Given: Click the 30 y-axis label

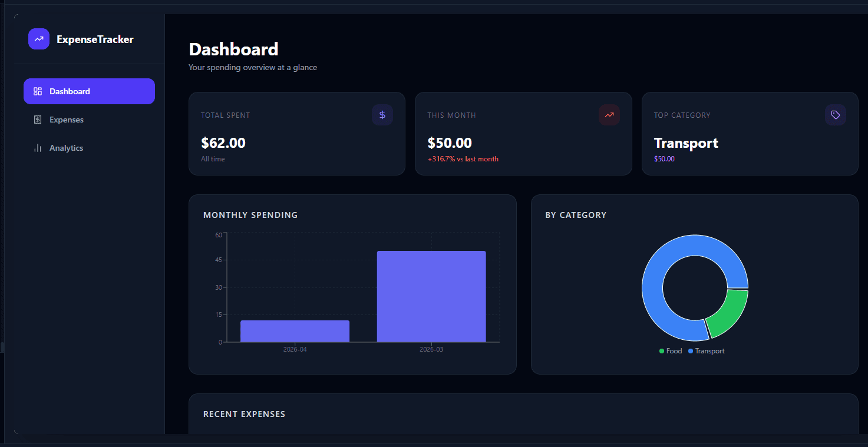Looking at the screenshot, I should [219, 287].
